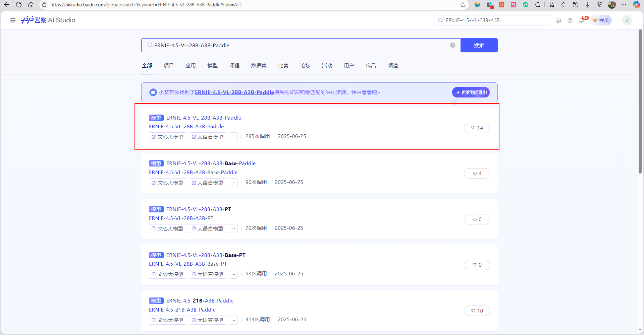Click the orange JSON braces extension

click(x=501, y=5)
